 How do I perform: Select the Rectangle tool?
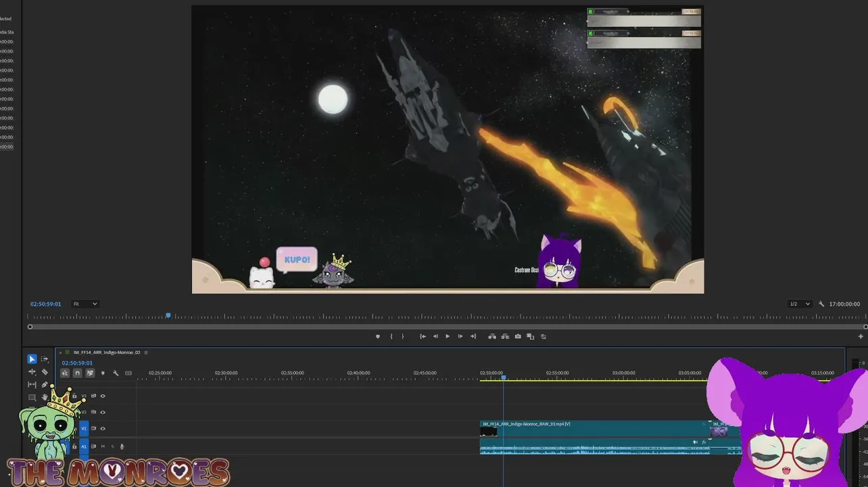(x=32, y=398)
